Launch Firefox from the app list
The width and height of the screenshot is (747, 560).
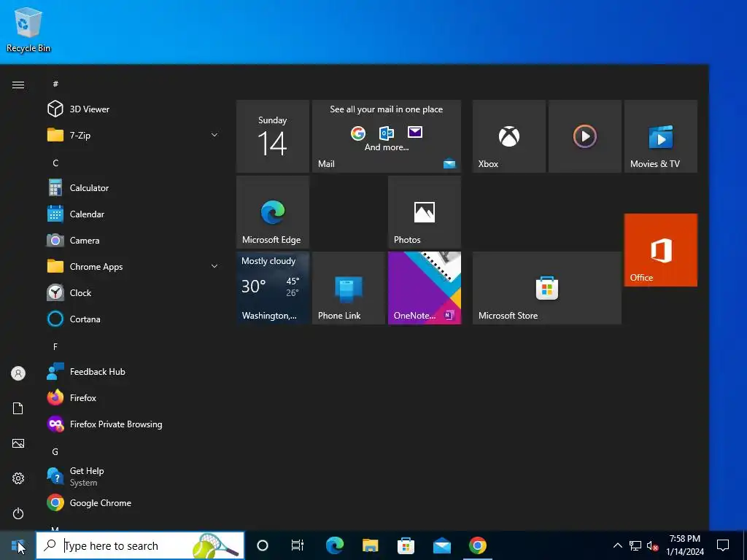coord(133,397)
